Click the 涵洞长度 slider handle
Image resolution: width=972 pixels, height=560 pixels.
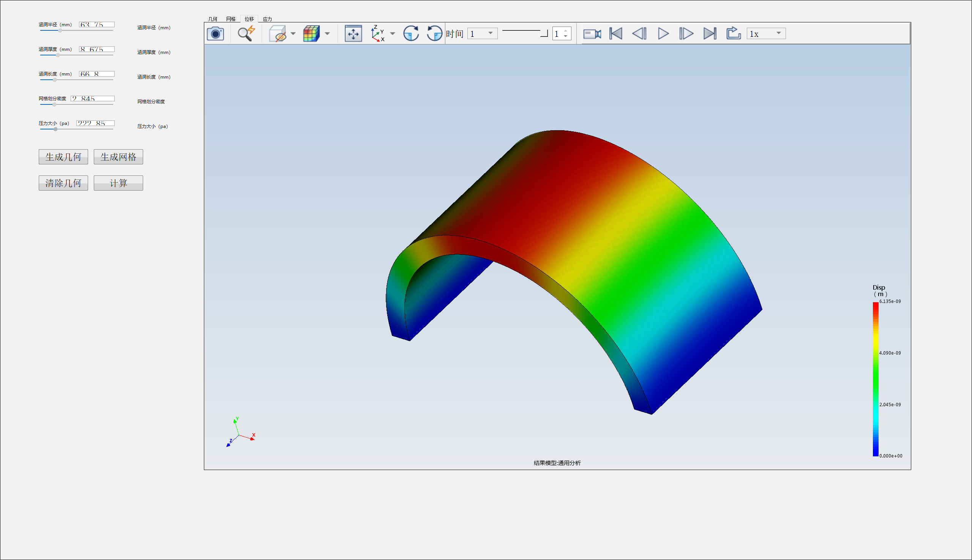tap(55, 80)
